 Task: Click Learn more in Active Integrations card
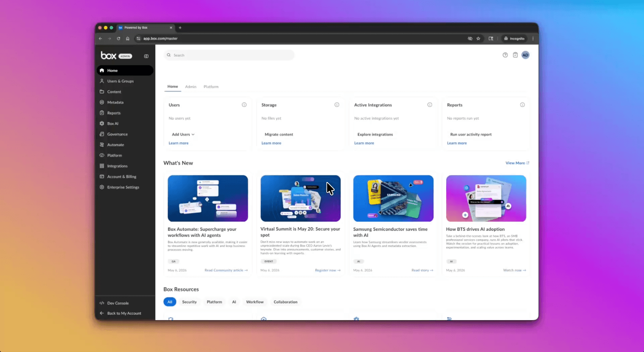(364, 143)
